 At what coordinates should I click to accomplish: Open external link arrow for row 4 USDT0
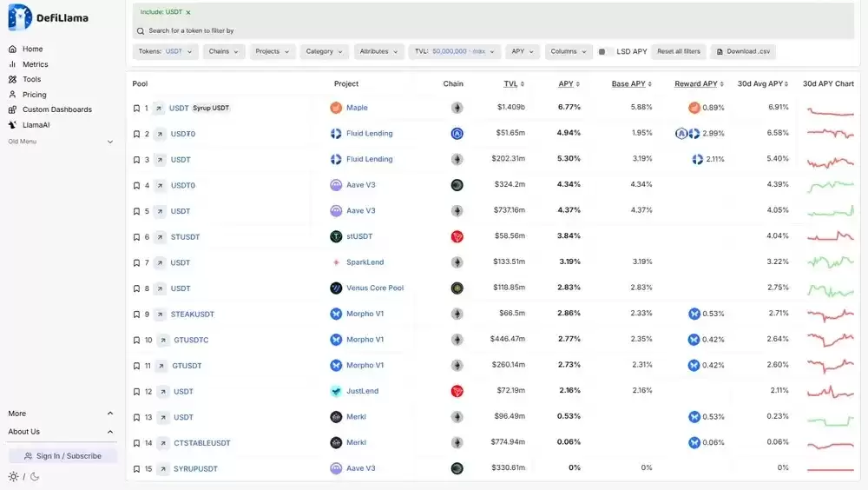pos(160,185)
